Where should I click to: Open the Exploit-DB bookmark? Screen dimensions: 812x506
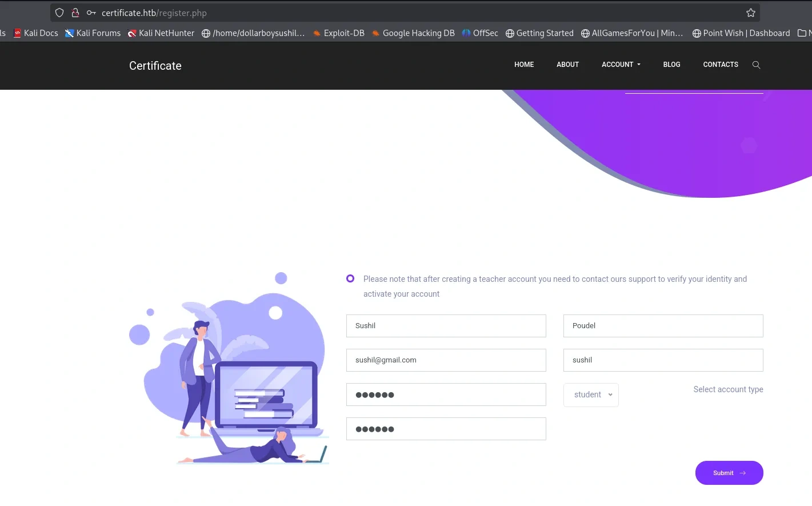pos(338,33)
